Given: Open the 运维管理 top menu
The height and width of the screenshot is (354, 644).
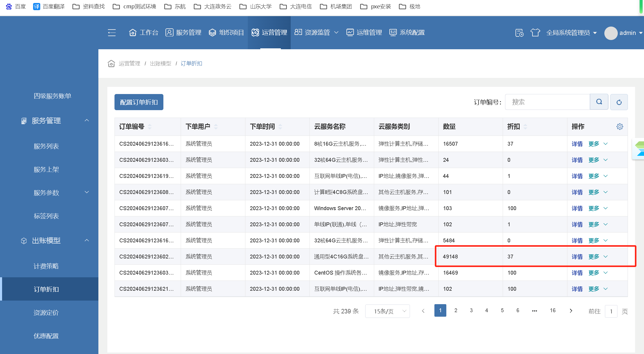Looking at the screenshot, I should click(364, 33).
